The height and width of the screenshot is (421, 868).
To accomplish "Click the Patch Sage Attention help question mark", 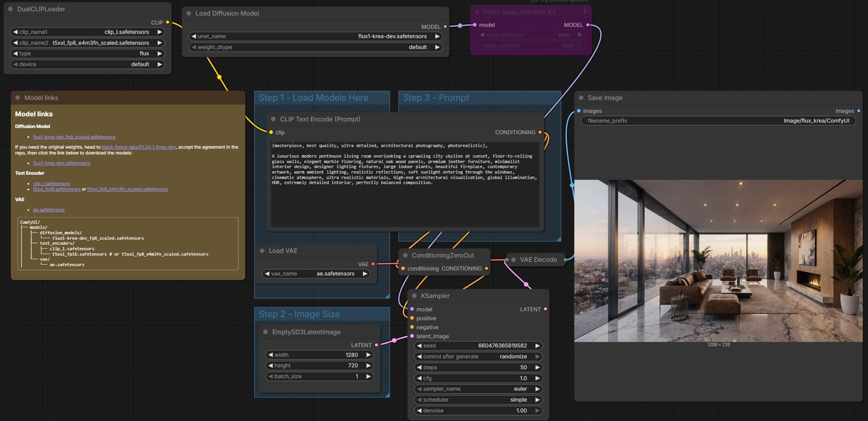I will pyautogui.click(x=585, y=12).
